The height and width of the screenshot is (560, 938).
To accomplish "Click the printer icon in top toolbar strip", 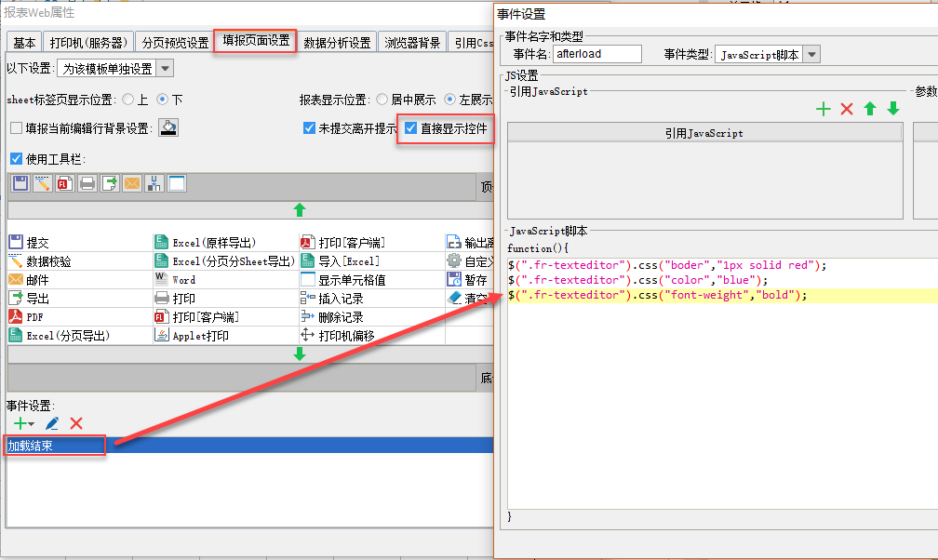I will pos(87,183).
